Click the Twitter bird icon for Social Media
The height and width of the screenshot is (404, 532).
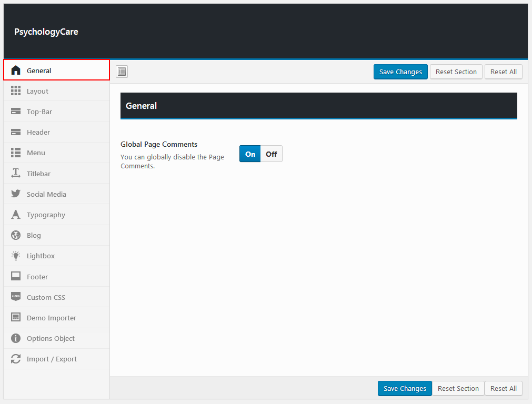[16, 194]
